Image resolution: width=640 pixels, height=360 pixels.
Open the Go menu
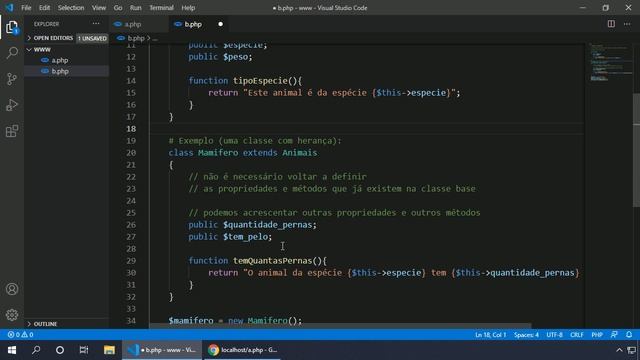pos(118,8)
